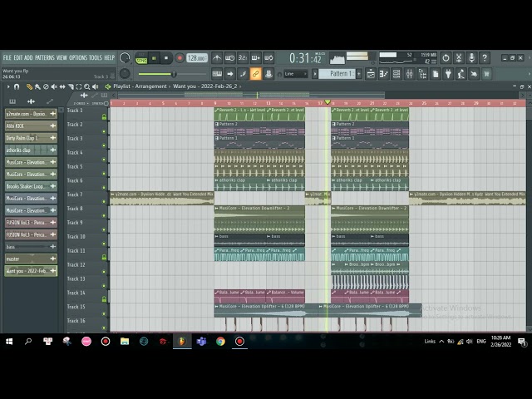Toggle mute switch on Track 3

(104, 145)
